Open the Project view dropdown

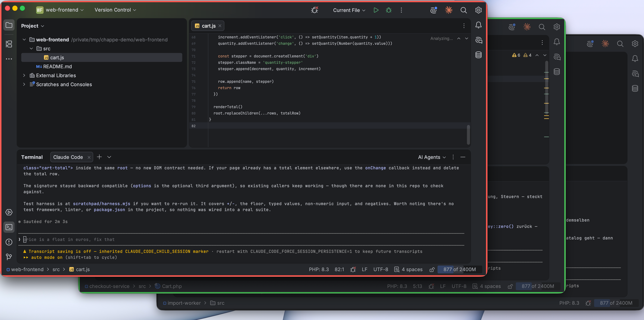33,26
